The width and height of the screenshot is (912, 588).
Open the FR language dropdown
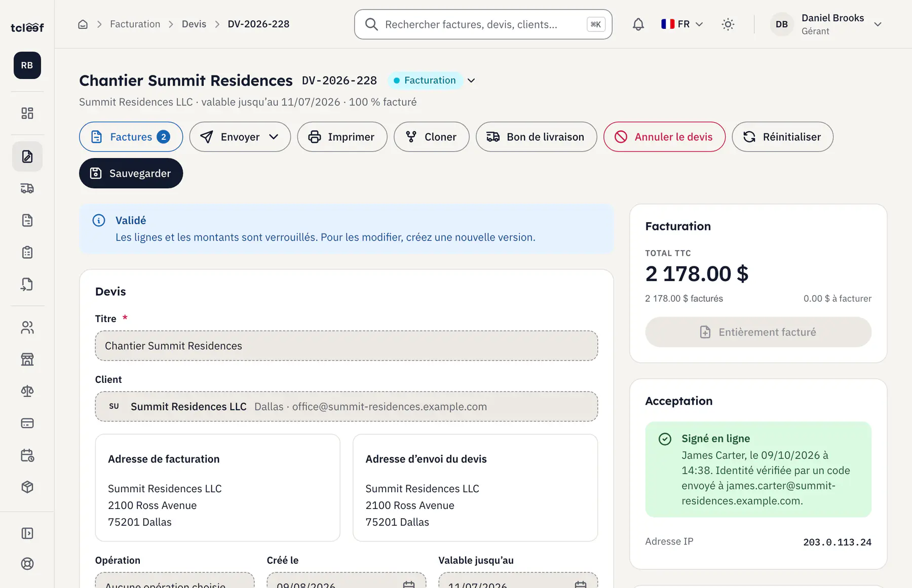click(682, 24)
